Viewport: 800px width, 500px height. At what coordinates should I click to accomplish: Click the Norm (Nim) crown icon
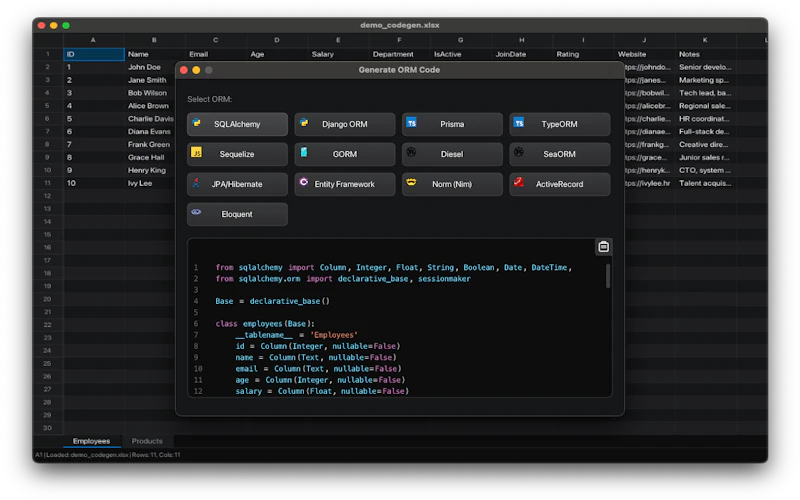(411, 182)
